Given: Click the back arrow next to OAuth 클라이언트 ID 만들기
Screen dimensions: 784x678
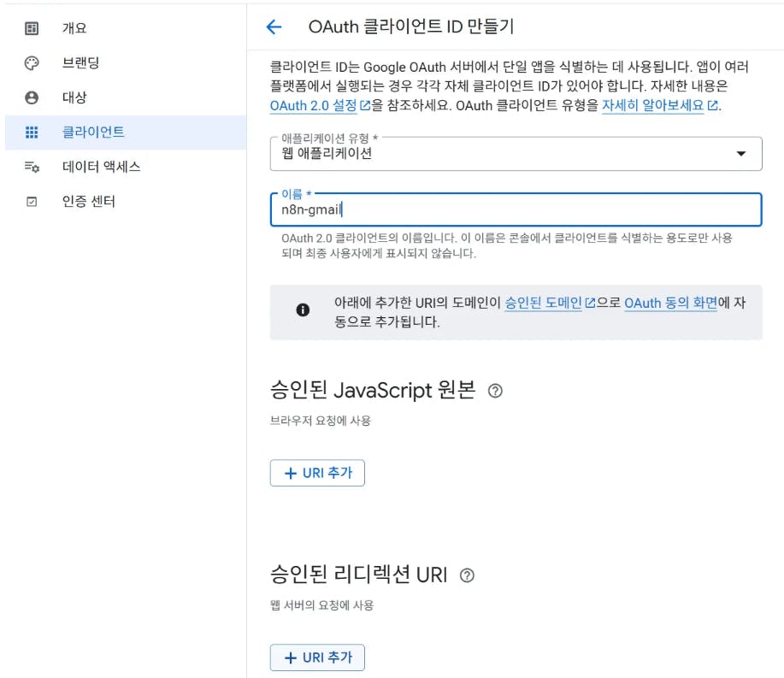Looking at the screenshot, I should (274, 27).
